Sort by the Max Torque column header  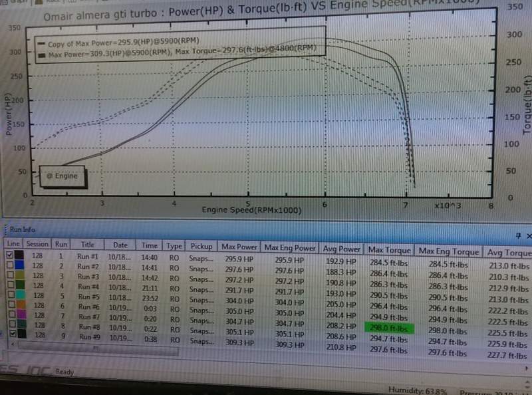[x=388, y=249]
